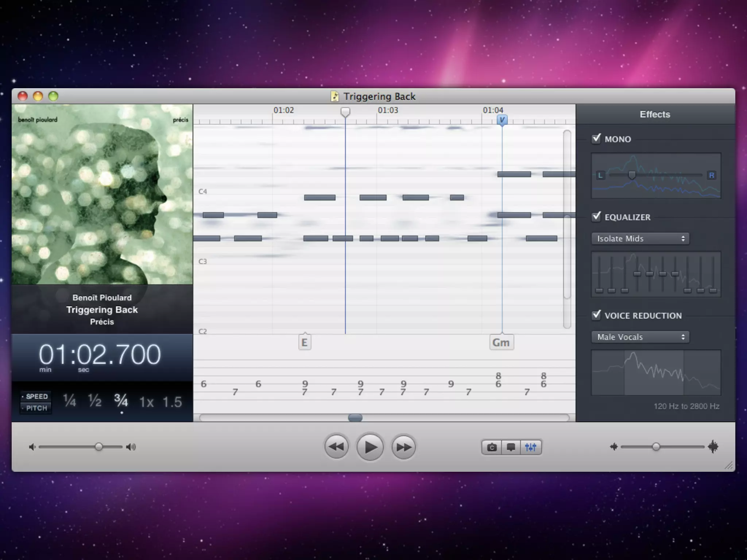Screen dimensions: 747x560
Task: Switch to the PITCH mode tab
Action: 36,408
